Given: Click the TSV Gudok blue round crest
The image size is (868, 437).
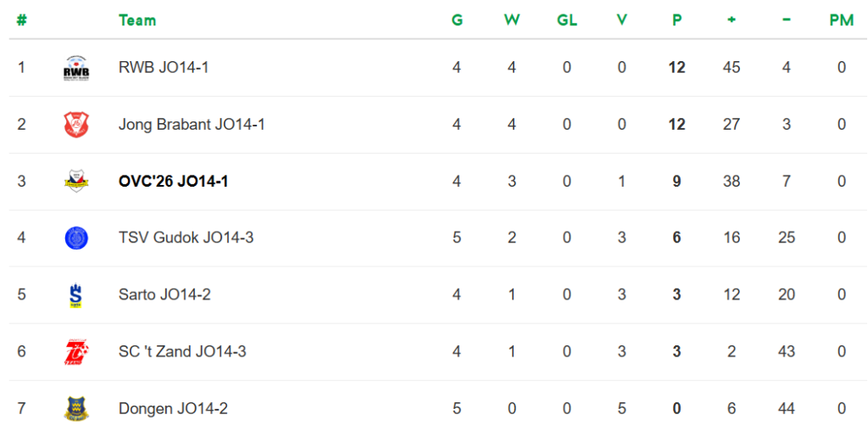Looking at the screenshot, I should pyautogui.click(x=76, y=238).
